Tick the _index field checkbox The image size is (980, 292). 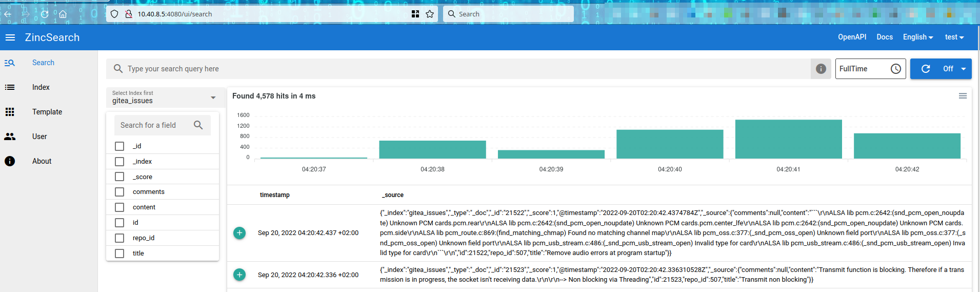click(119, 162)
